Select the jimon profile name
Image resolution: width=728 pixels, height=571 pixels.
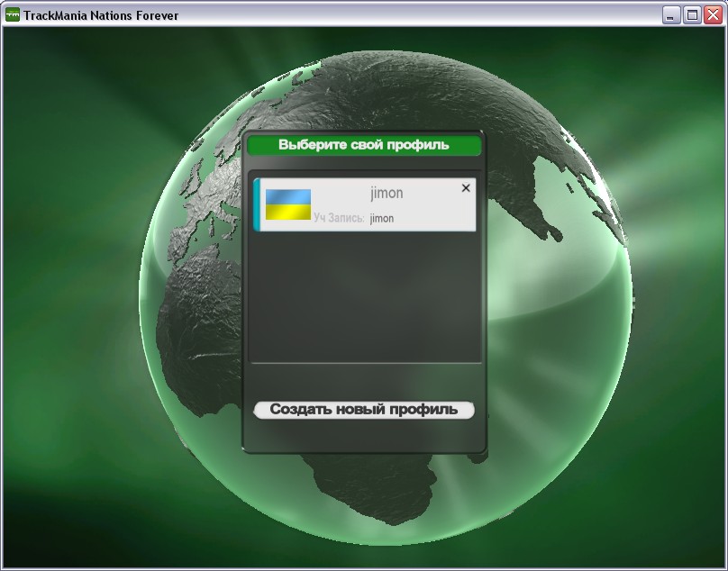pyautogui.click(x=387, y=193)
